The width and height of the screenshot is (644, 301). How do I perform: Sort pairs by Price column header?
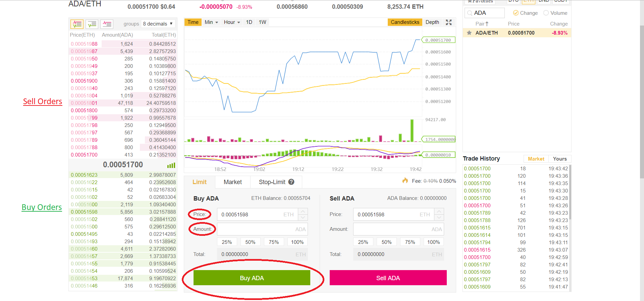pos(514,24)
